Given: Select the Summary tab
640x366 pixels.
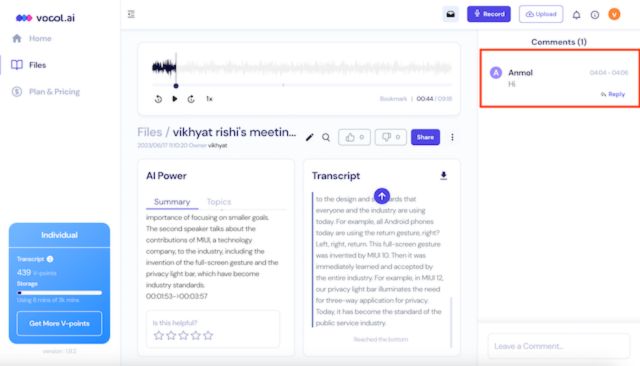Looking at the screenshot, I should (172, 202).
